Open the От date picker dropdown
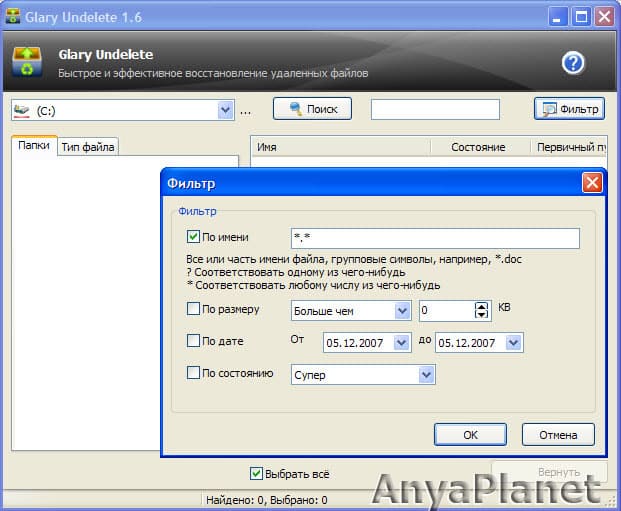The image size is (621, 511). (x=401, y=343)
